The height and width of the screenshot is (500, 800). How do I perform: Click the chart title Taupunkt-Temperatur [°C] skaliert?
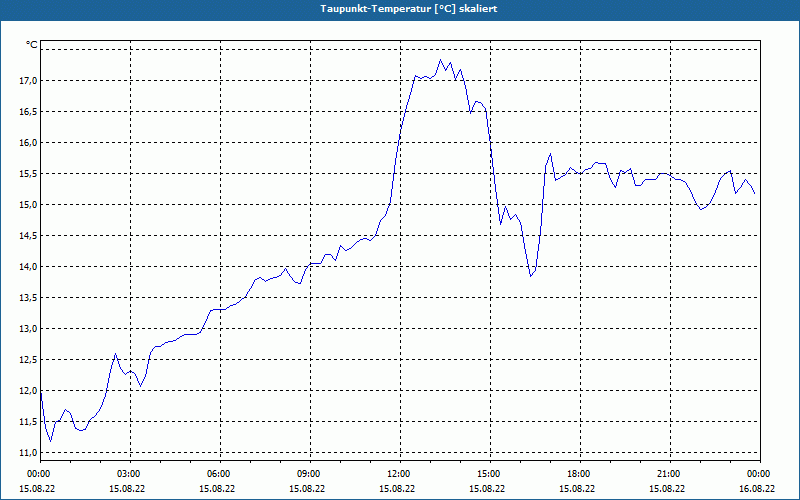click(x=409, y=9)
